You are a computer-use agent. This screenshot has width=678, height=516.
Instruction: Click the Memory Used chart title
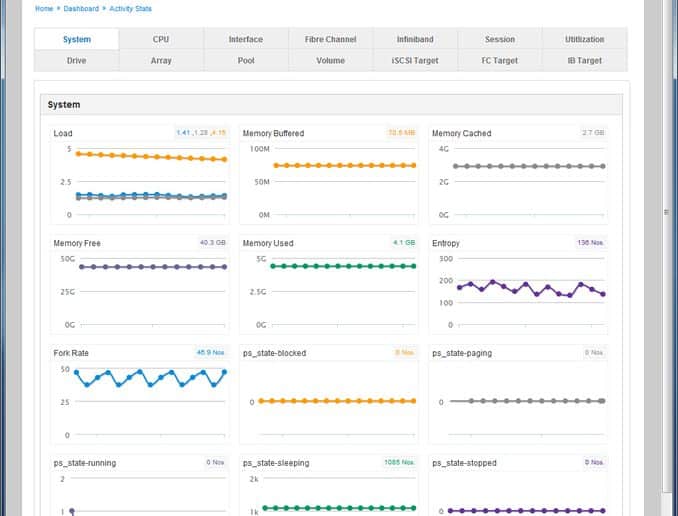[268, 243]
